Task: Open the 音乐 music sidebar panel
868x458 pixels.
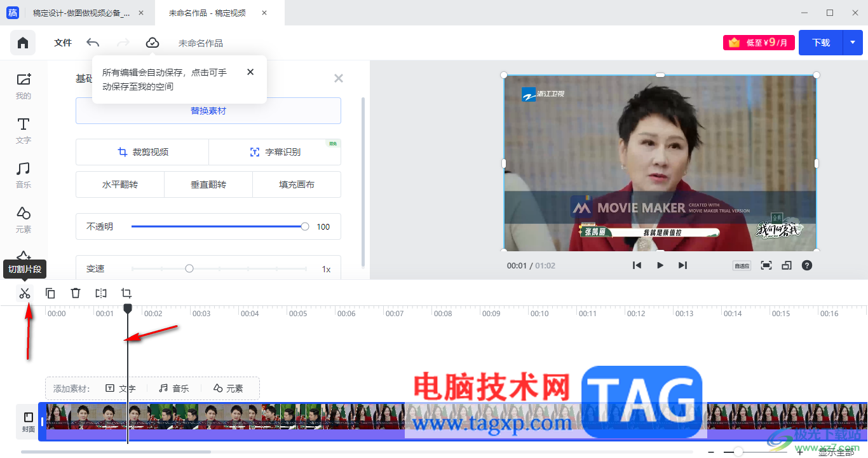Action: [x=24, y=176]
